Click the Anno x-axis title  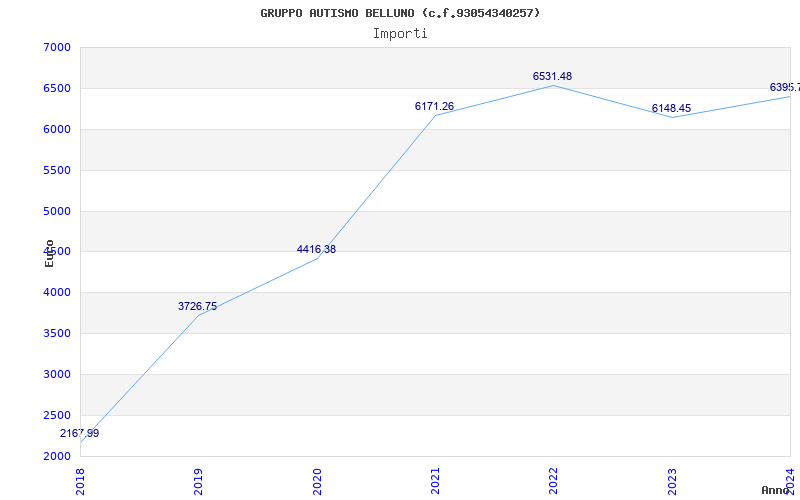(775, 490)
